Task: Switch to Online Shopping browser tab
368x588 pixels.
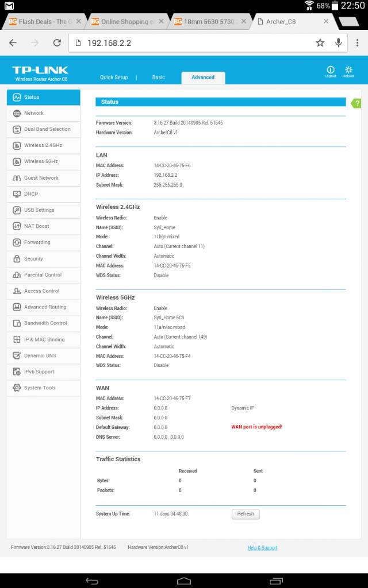Action: click(x=128, y=22)
